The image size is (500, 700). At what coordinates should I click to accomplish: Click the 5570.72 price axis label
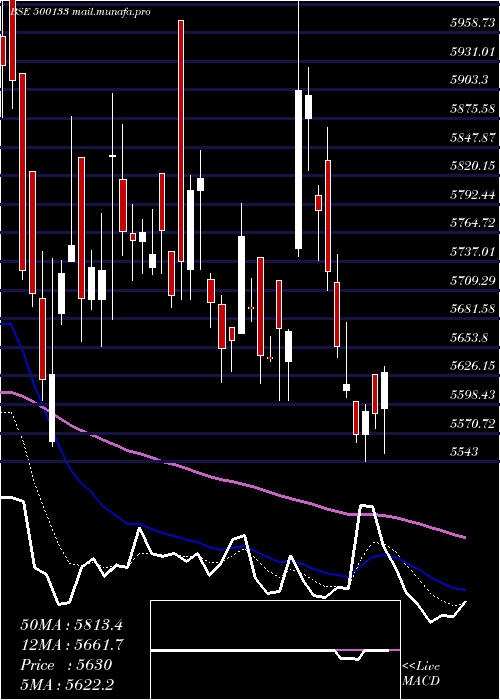(473, 423)
